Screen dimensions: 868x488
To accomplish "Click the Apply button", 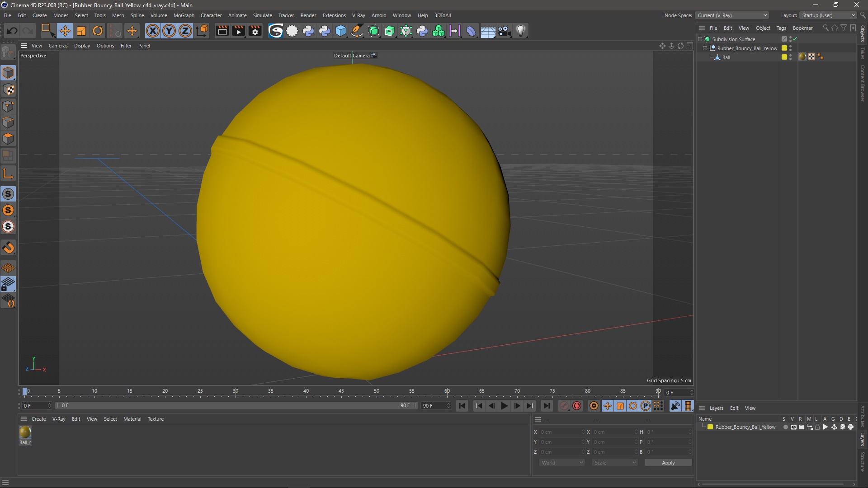I will click(668, 463).
